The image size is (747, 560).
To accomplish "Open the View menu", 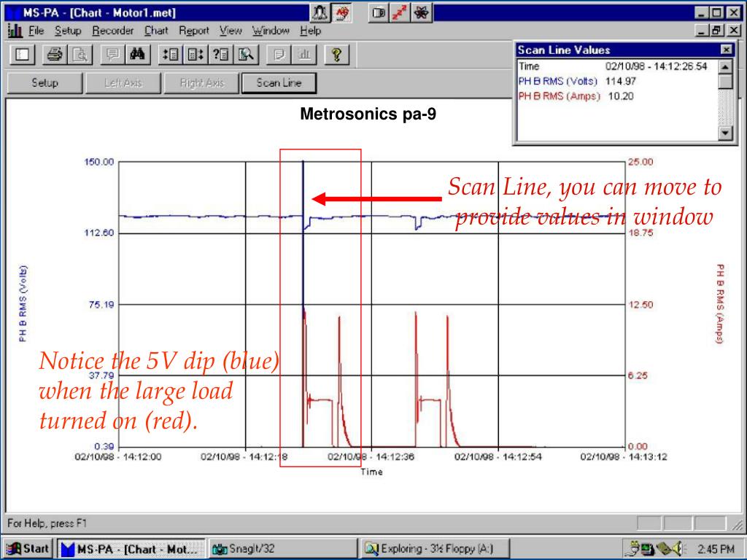I will tap(231, 31).
